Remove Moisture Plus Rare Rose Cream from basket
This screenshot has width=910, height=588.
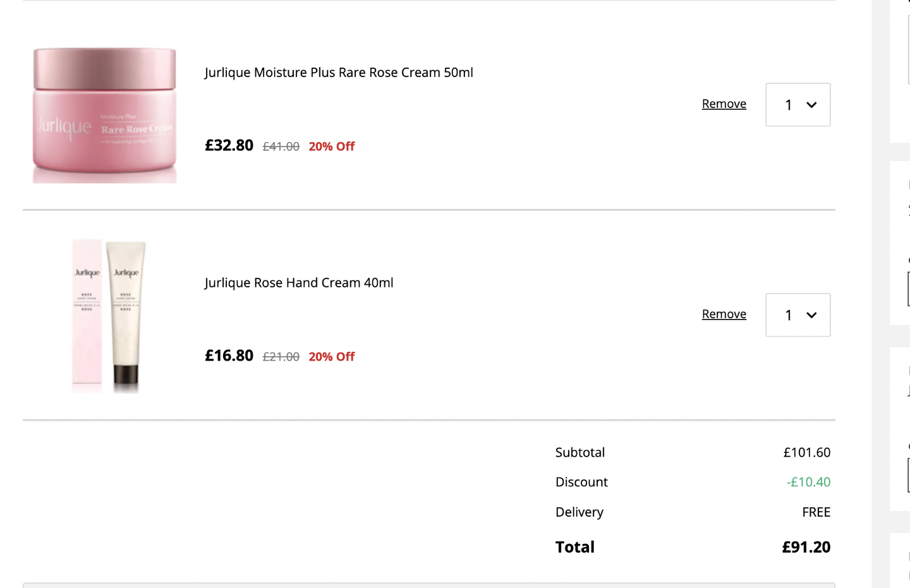tap(724, 104)
